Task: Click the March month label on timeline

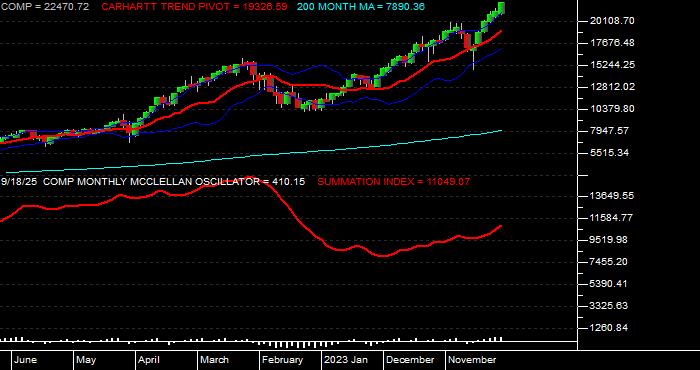Action: (214, 360)
